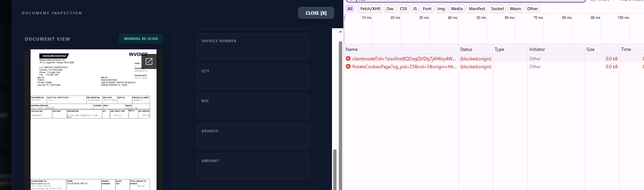Select the JS network filter

point(415,9)
